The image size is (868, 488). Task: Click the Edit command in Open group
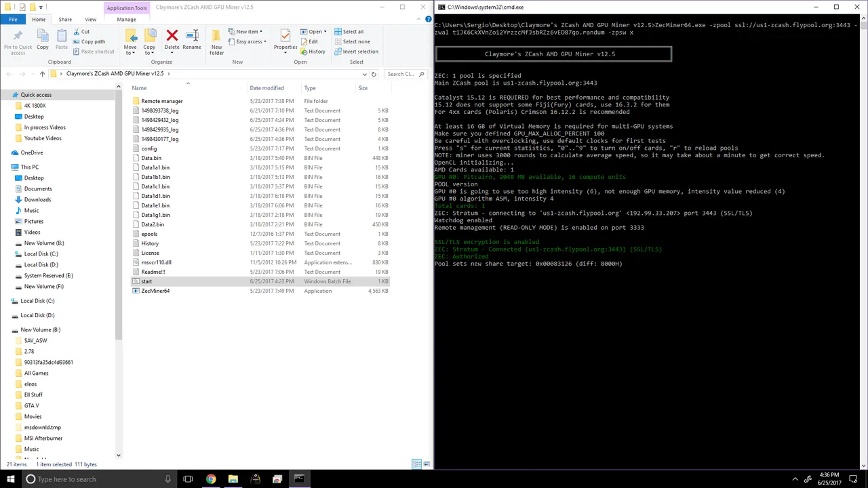coord(309,41)
